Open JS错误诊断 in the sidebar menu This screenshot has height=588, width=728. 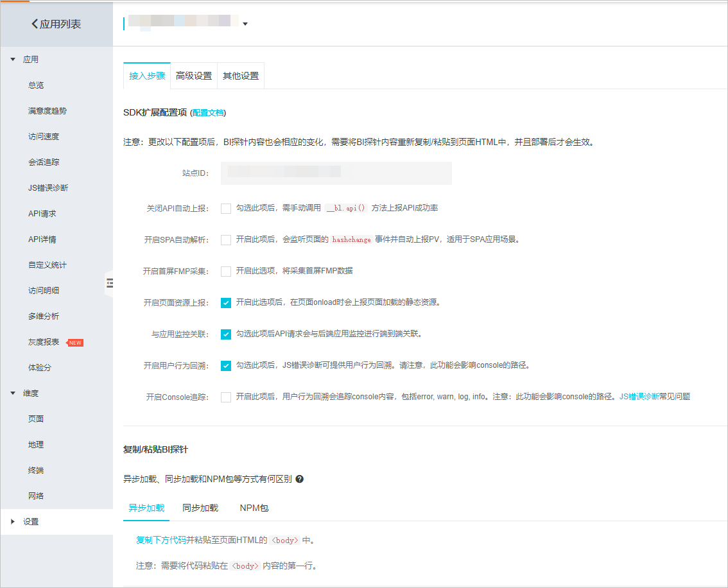tap(48, 188)
